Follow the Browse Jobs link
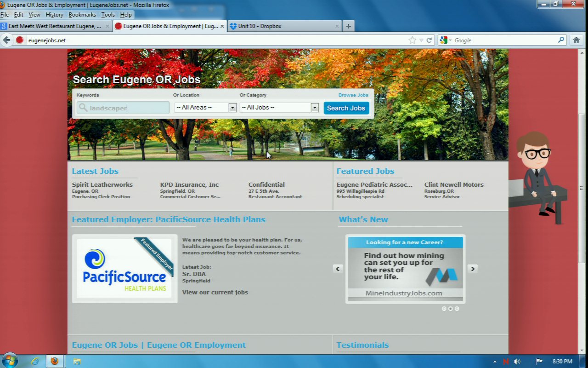The width and height of the screenshot is (588, 368). point(353,95)
